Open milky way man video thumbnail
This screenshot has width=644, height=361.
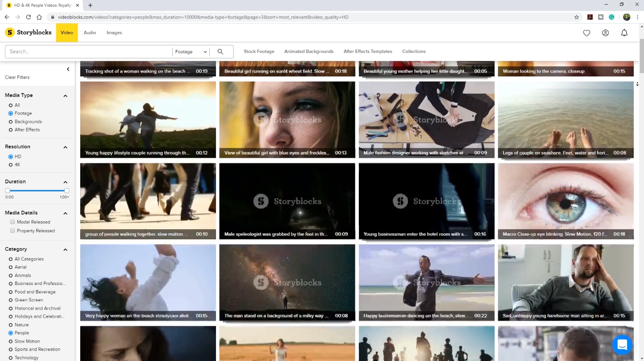[x=287, y=283]
